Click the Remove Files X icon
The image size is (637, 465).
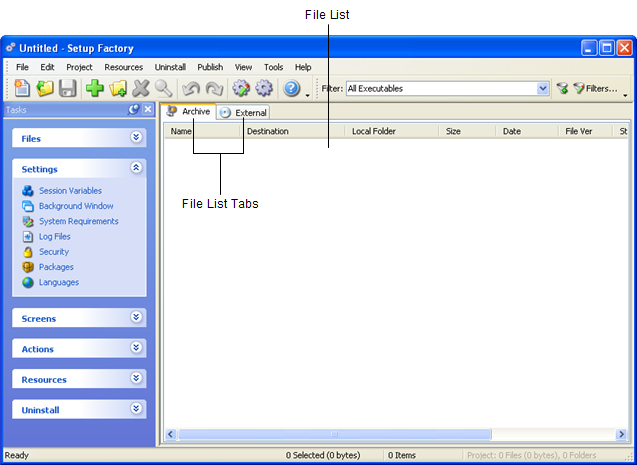click(x=141, y=89)
